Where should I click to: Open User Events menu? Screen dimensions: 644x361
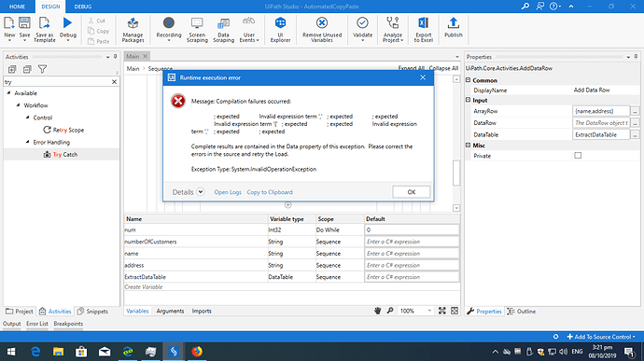coord(249,30)
